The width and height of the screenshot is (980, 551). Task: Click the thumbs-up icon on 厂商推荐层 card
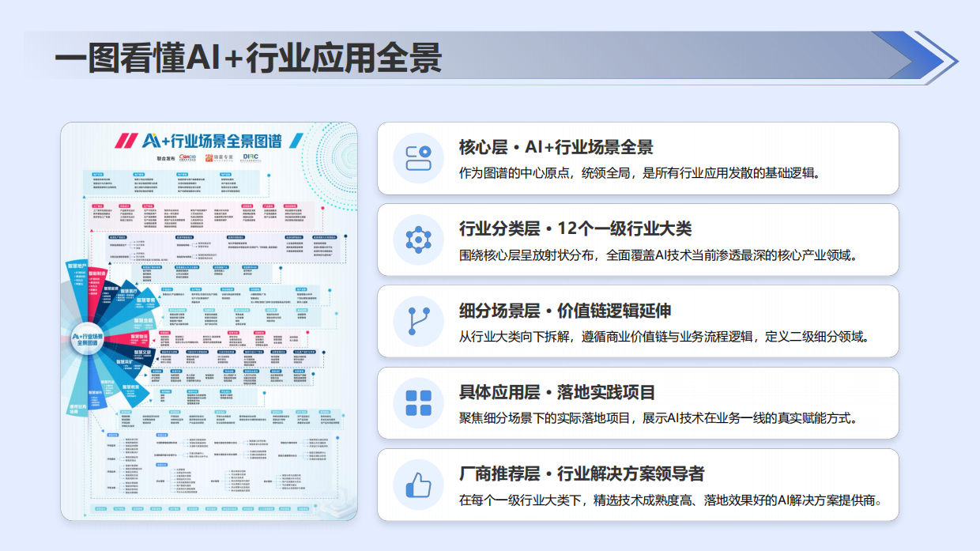[419, 485]
